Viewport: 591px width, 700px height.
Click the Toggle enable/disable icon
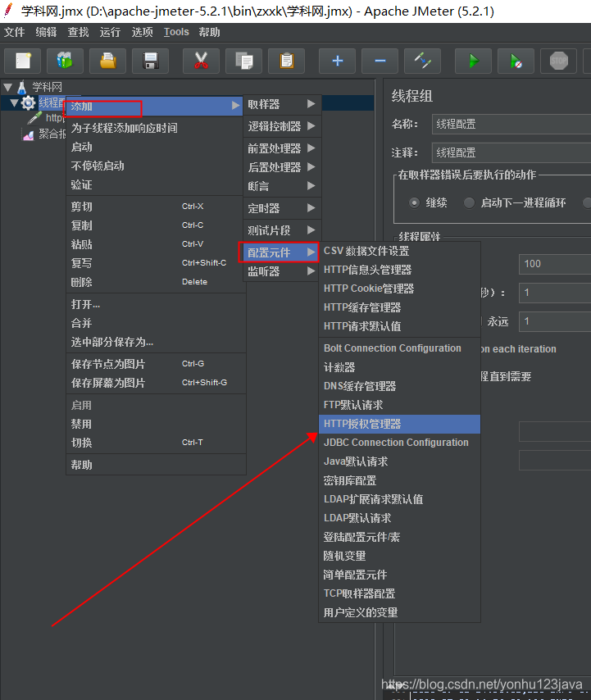[x=423, y=61]
